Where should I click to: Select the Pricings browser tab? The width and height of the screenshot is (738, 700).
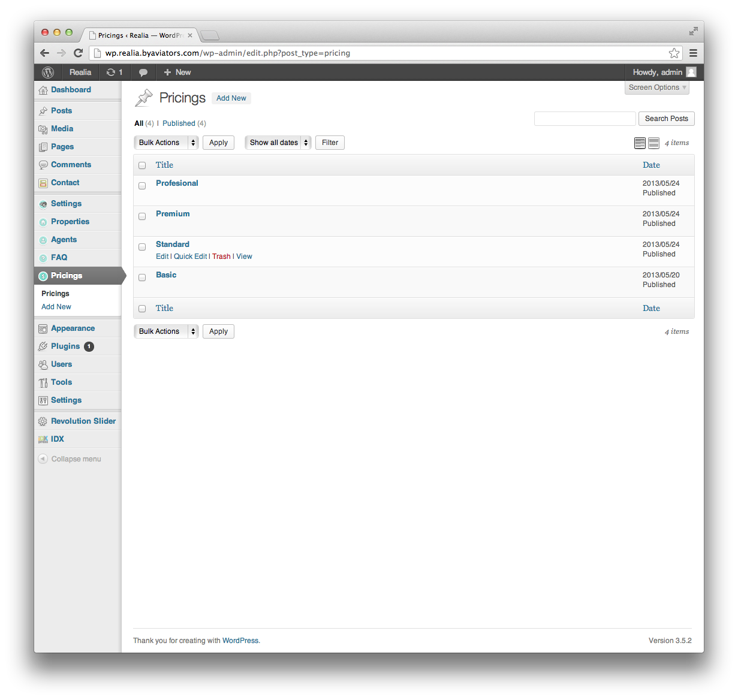click(x=140, y=35)
